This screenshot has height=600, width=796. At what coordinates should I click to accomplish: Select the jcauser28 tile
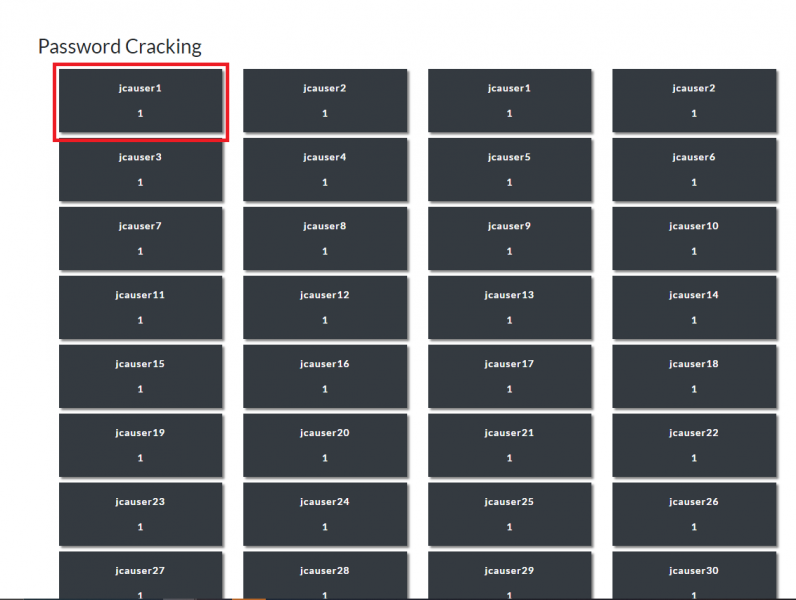325,576
